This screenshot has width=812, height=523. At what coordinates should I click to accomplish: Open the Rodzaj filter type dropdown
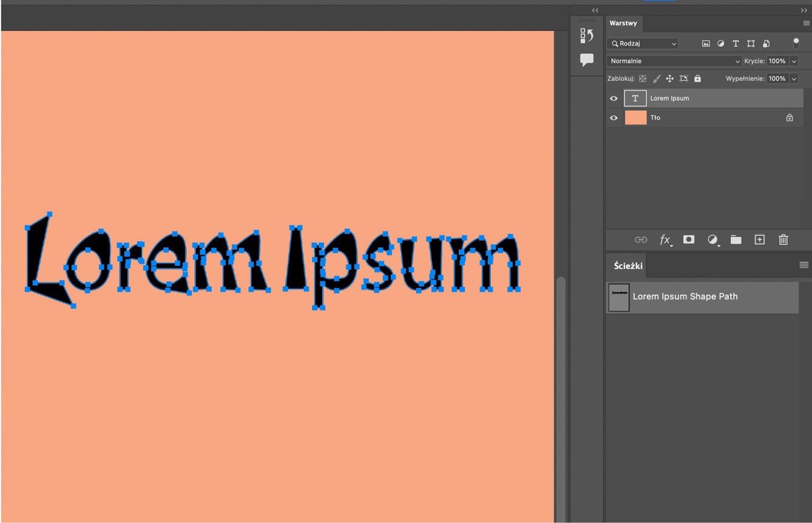tap(643, 44)
